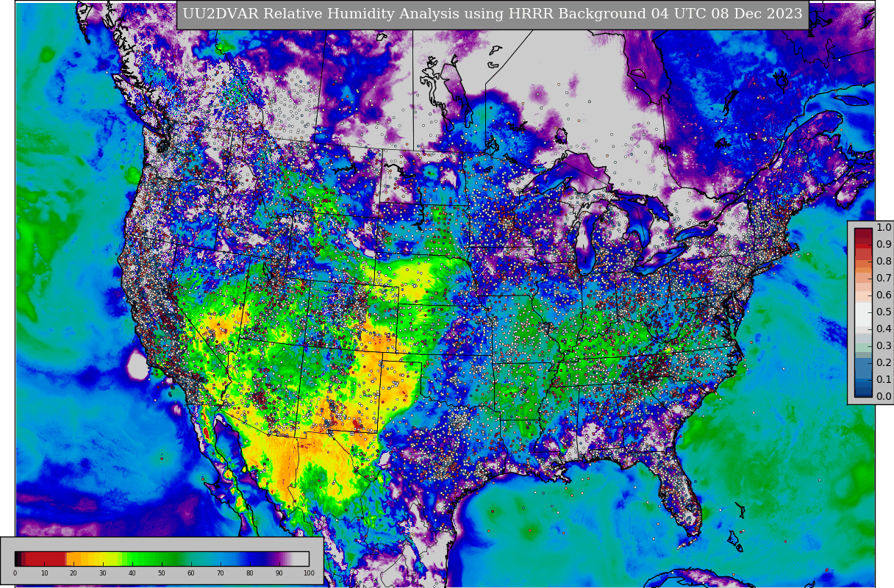Click the "100" tick on humidity colorbar
Viewport: 894px width, 588px height.
coord(309,573)
